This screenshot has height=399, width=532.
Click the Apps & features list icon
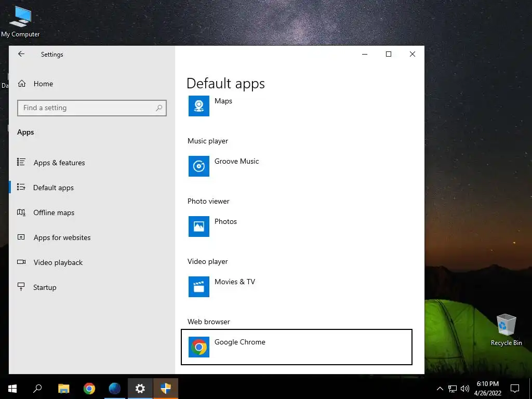pos(21,162)
